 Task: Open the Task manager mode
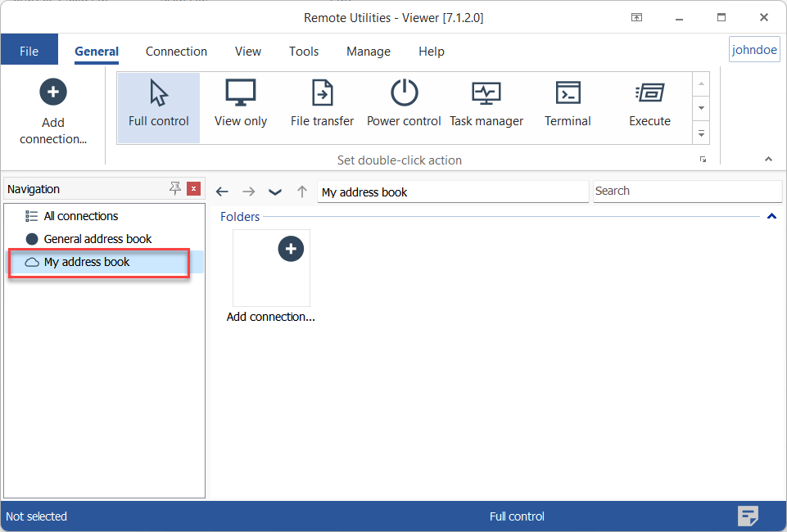point(486,106)
